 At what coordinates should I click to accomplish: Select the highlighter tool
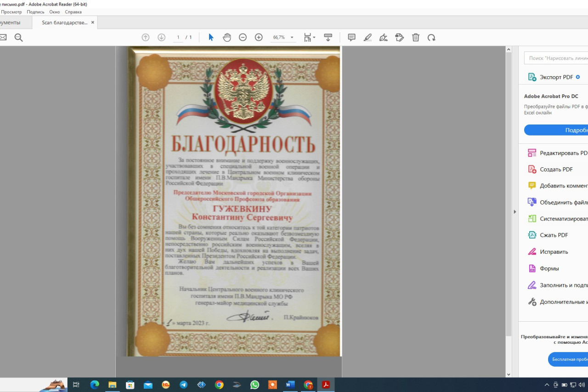click(367, 38)
